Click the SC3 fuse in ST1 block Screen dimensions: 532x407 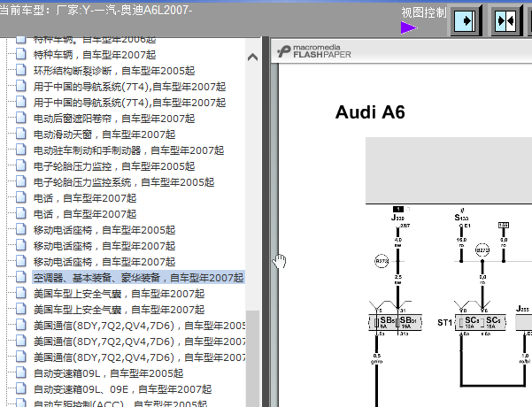(470, 322)
